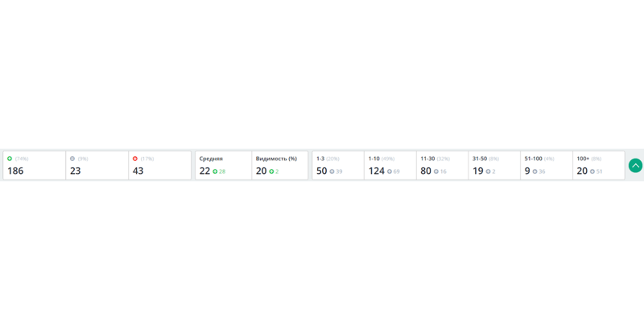Select the improved positions card showing 186
The width and height of the screenshot is (644, 330).
35,165
